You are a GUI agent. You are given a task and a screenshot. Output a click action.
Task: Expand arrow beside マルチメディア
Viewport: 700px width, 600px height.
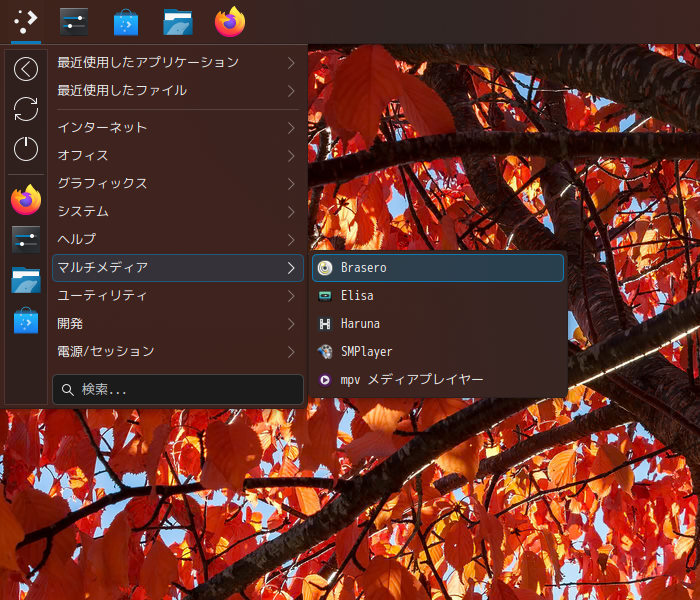(291, 268)
